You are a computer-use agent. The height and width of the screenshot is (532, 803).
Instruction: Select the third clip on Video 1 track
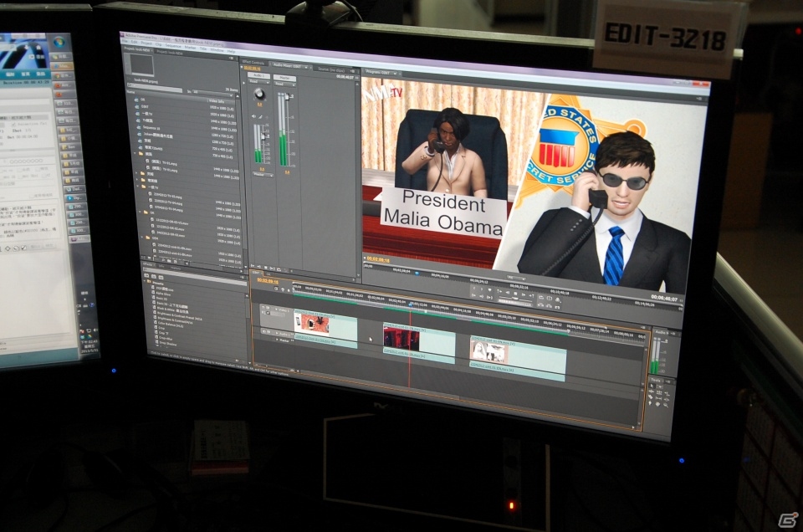click(x=517, y=353)
